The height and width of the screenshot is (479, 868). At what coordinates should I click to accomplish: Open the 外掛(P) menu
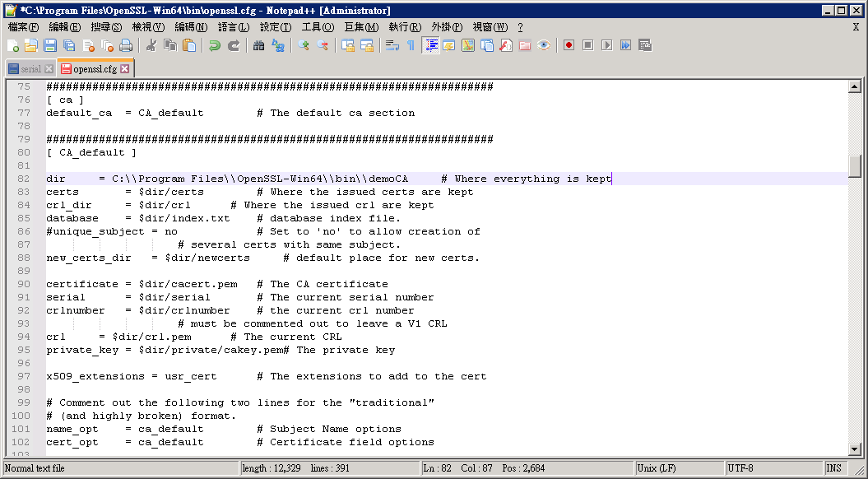tap(447, 27)
